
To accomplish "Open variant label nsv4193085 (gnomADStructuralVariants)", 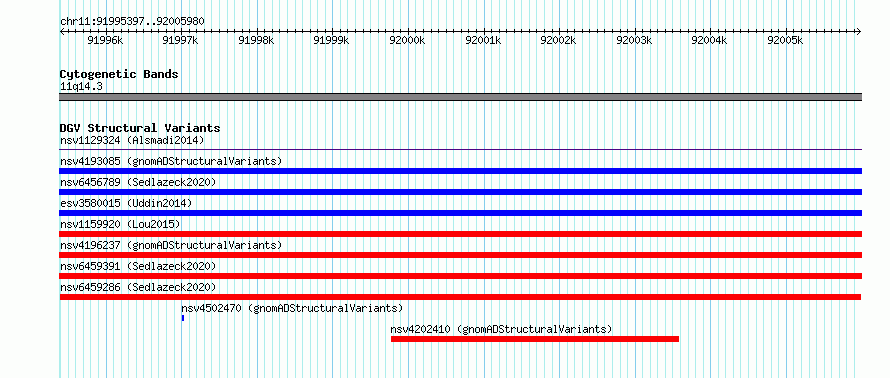I will [x=171, y=161].
